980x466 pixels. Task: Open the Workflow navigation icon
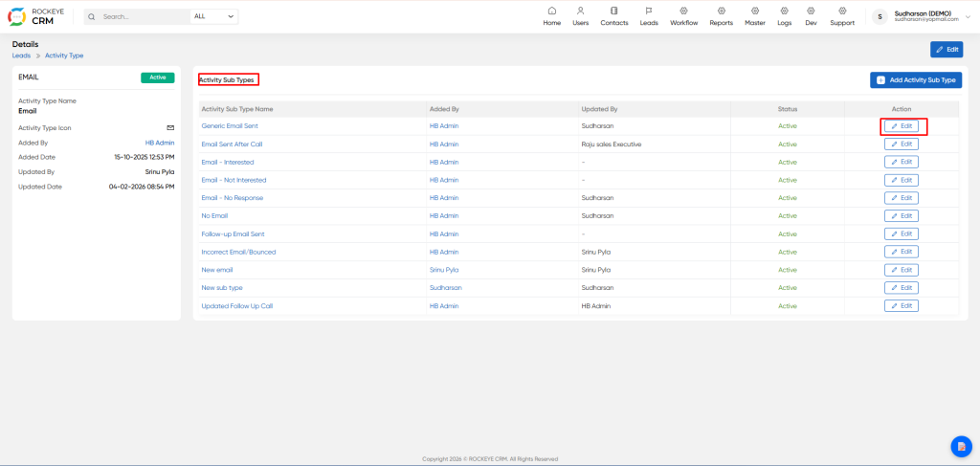[x=683, y=11]
